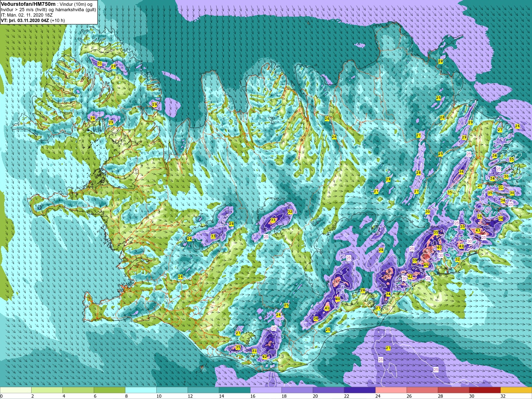
Task: Click the yellow 43 gust label on map
Action: pyautogui.click(x=478, y=230)
